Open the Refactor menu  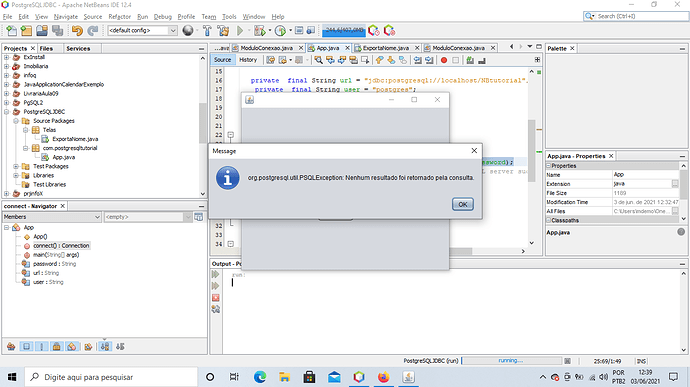pyautogui.click(x=120, y=17)
